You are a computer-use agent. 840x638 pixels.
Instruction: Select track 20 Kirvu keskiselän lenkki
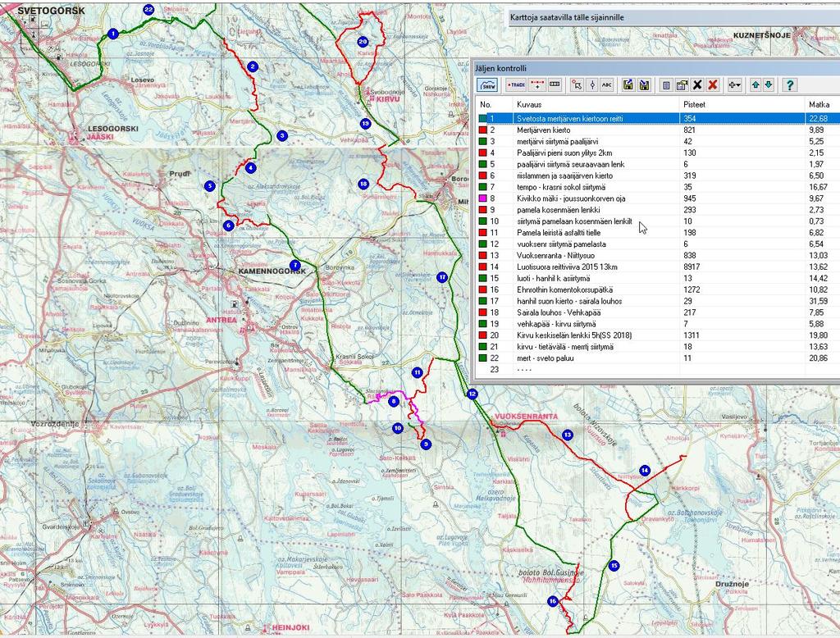coord(574,335)
